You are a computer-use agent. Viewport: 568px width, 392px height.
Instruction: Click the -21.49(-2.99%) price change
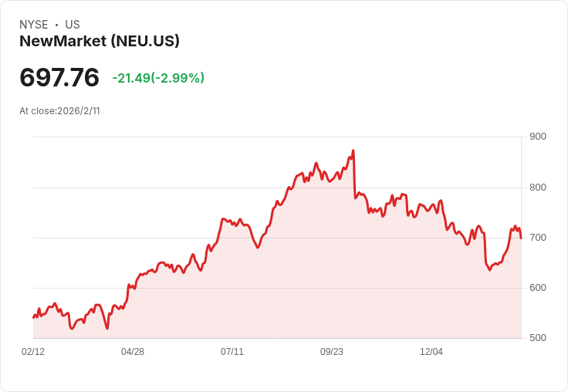coord(158,78)
